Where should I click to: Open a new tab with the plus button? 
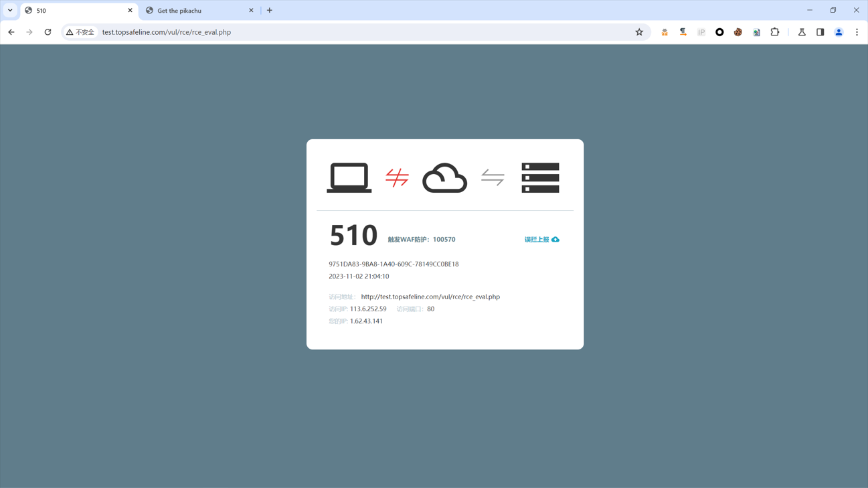(270, 10)
